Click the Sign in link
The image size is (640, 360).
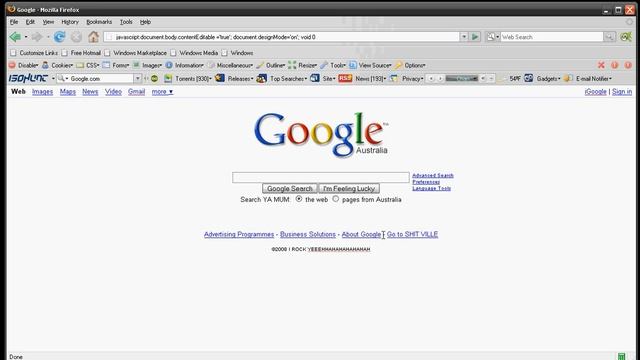(622, 92)
